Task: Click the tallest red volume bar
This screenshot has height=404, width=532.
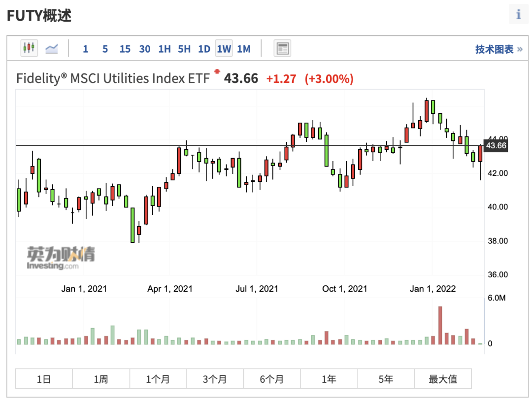Action: 440,325
